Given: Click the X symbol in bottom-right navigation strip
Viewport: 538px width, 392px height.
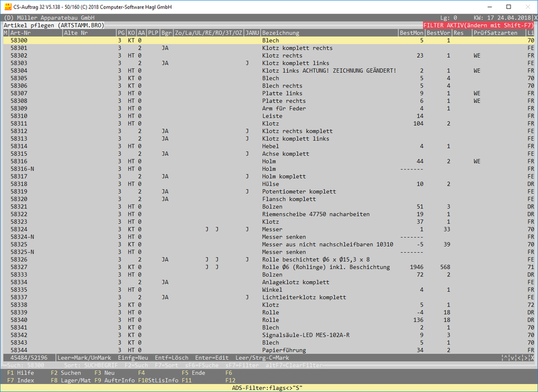Looking at the screenshot, I should tap(531, 357).
